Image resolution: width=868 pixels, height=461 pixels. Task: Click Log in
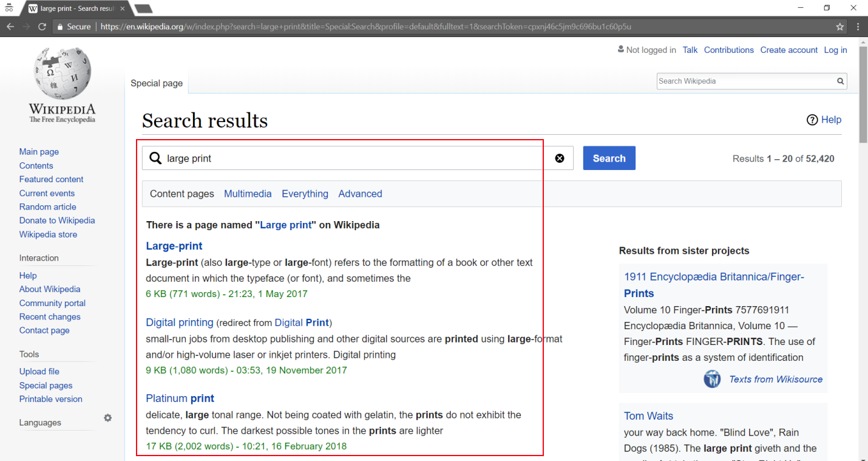(x=835, y=50)
